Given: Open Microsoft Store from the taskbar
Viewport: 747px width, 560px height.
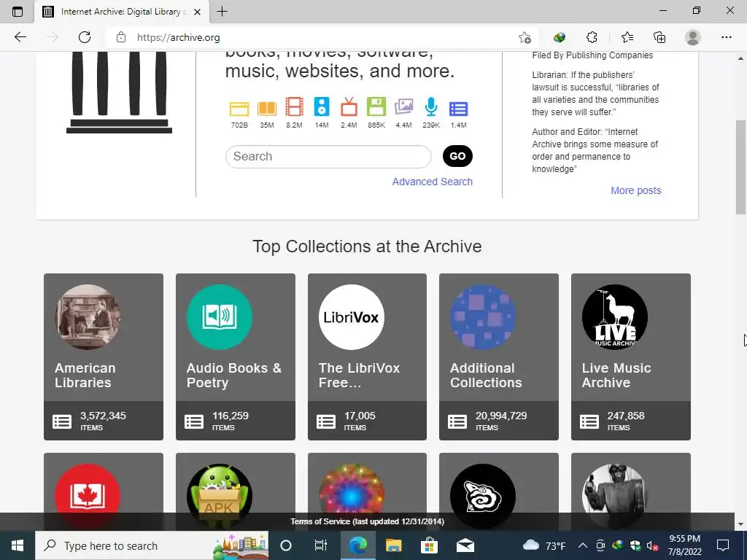Looking at the screenshot, I should tap(429, 545).
